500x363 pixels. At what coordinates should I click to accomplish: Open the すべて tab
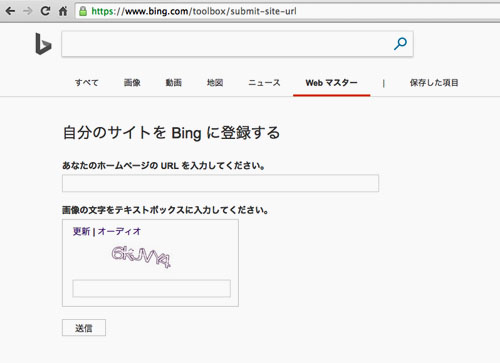tap(87, 83)
